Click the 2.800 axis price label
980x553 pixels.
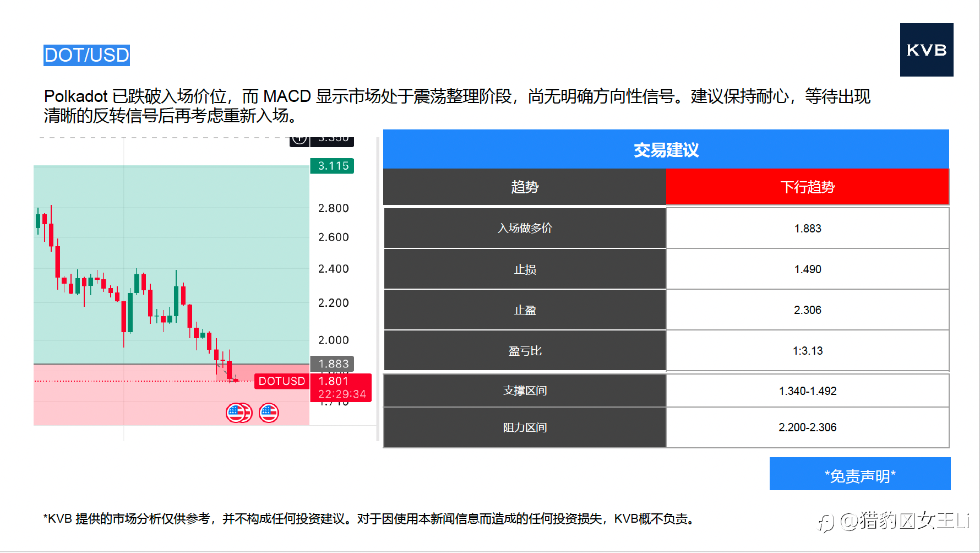[x=334, y=208]
